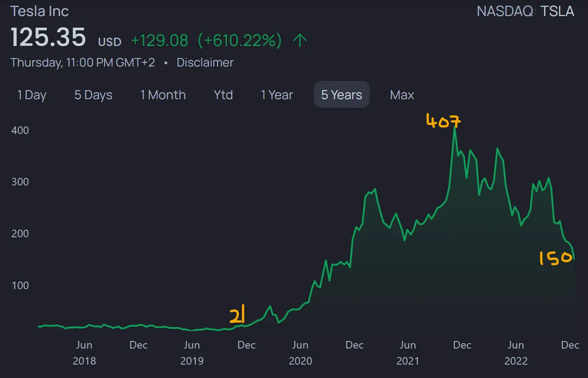Select the 1 Day range tab
This screenshot has height=378, width=588.
click(x=32, y=95)
